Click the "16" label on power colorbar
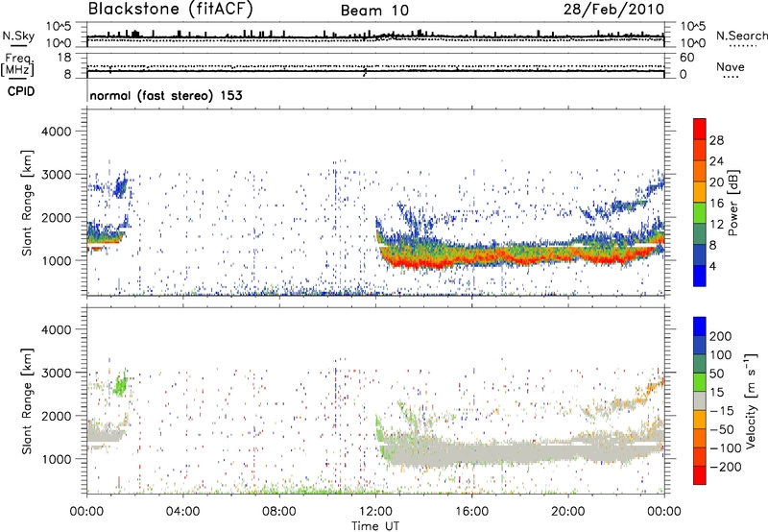 point(716,204)
